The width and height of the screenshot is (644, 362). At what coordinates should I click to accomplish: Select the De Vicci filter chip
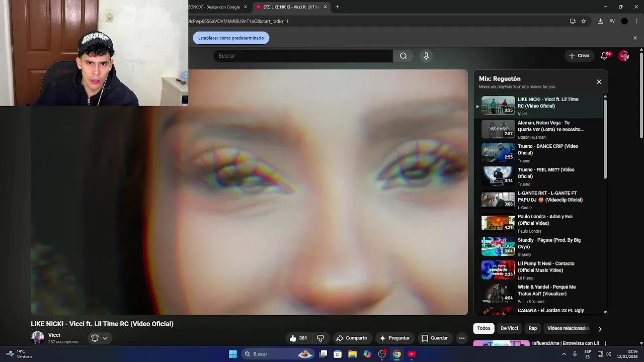(x=509, y=328)
